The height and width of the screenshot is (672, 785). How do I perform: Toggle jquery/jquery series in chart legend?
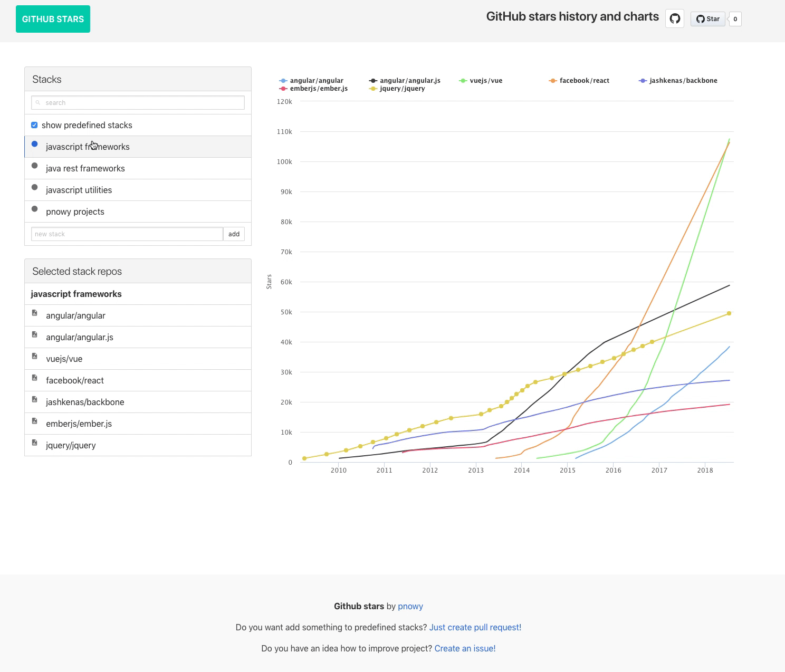[397, 89]
